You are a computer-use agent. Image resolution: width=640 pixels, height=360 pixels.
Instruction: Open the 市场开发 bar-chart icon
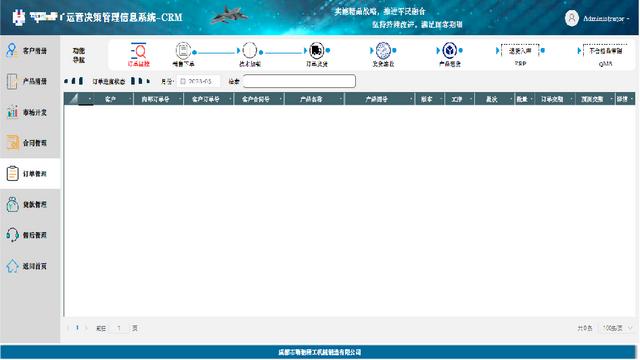point(12,112)
